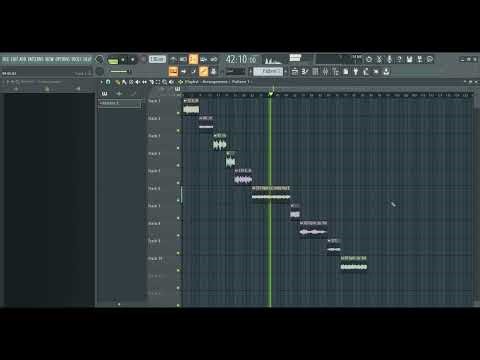Toggle the Playlist snap magnet icon
This screenshot has width=480, height=360.
point(108,82)
